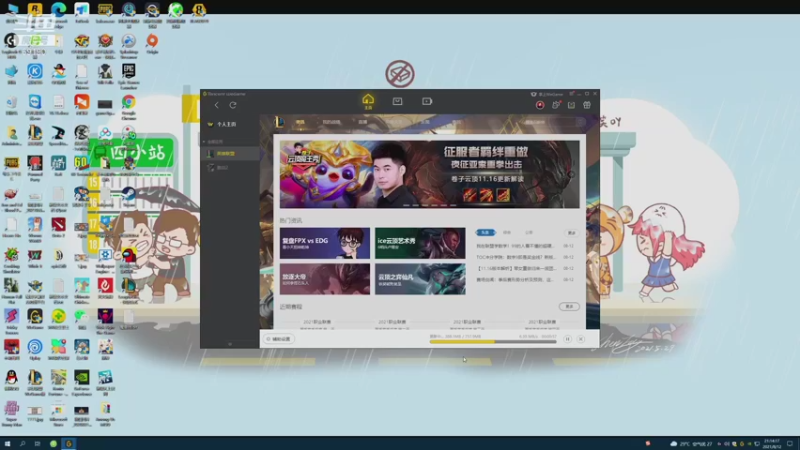Select the first tab in League header
Viewport: 800px width, 450px height.
coord(300,122)
